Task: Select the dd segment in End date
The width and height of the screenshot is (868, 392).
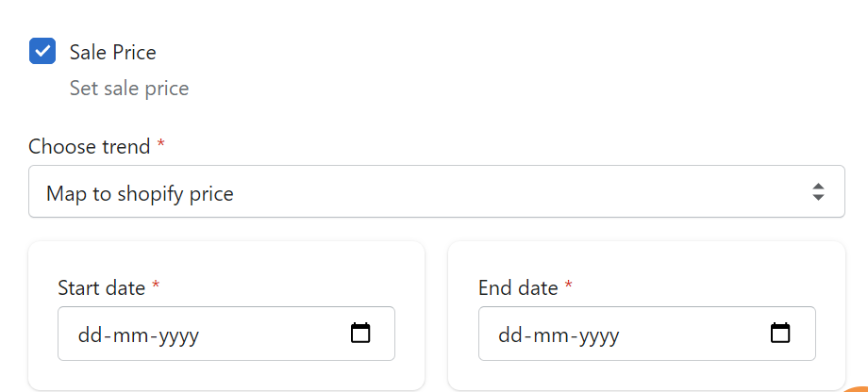Action: (509, 335)
